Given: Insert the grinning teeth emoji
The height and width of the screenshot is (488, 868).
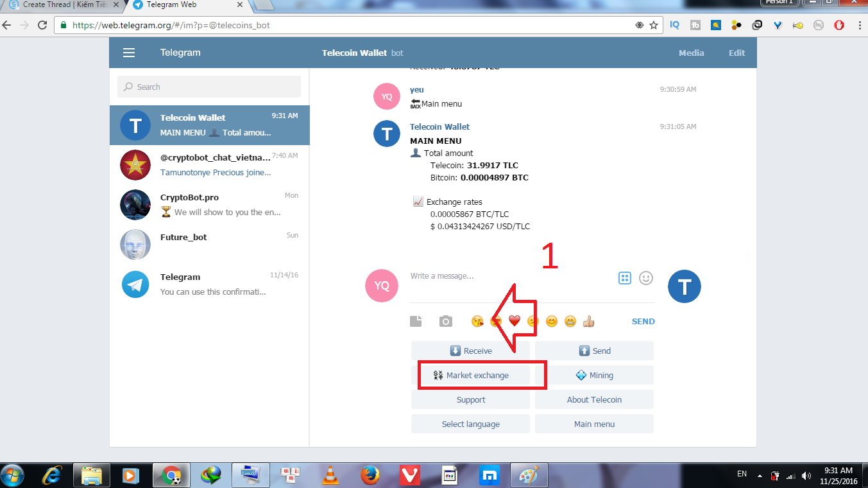Looking at the screenshot, I should coord(570,321).
